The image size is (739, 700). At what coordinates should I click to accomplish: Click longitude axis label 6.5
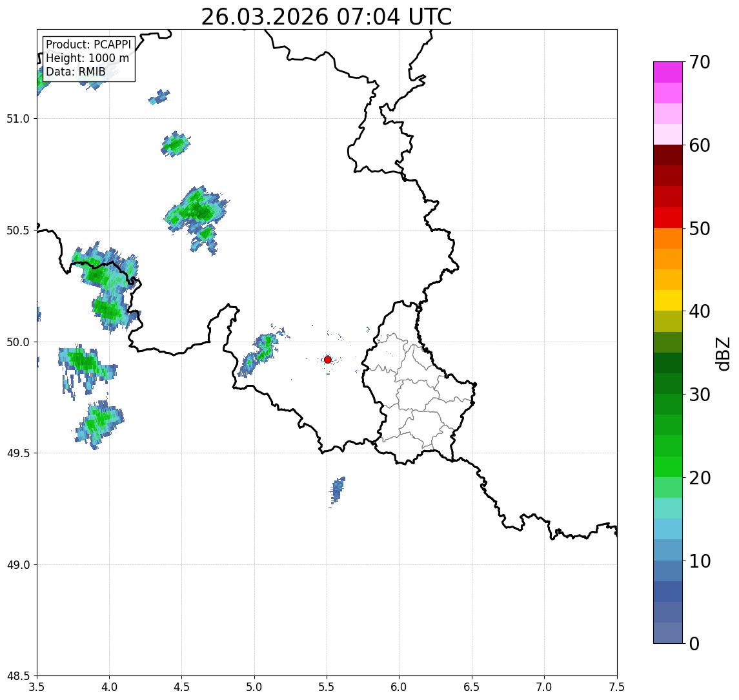point(472,687)
